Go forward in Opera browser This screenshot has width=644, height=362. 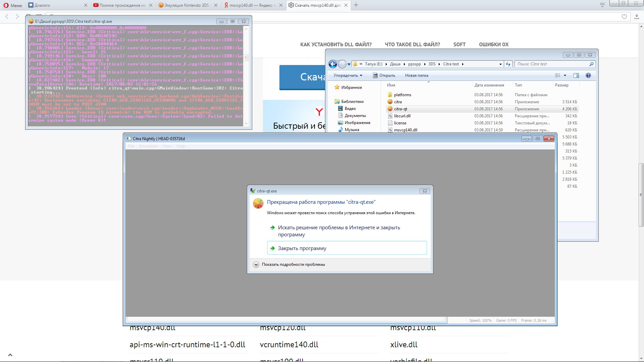[17, 16]
